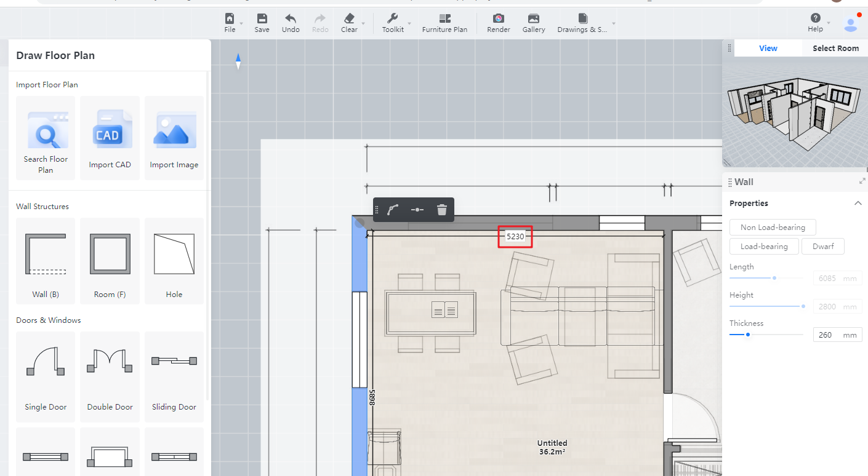
Task: Click the Undo arrow icon
Action: pos(291,23)
